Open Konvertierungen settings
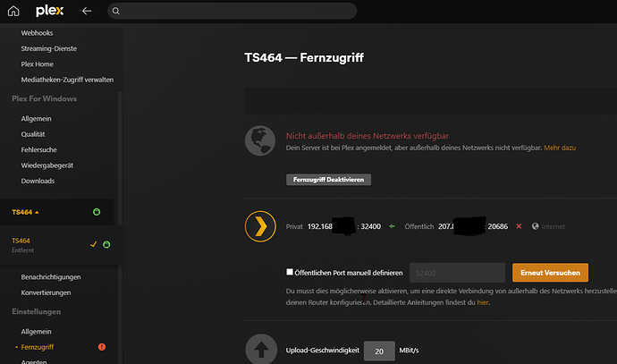Viewport: 617px width, 364px height. tap(46, 292)
